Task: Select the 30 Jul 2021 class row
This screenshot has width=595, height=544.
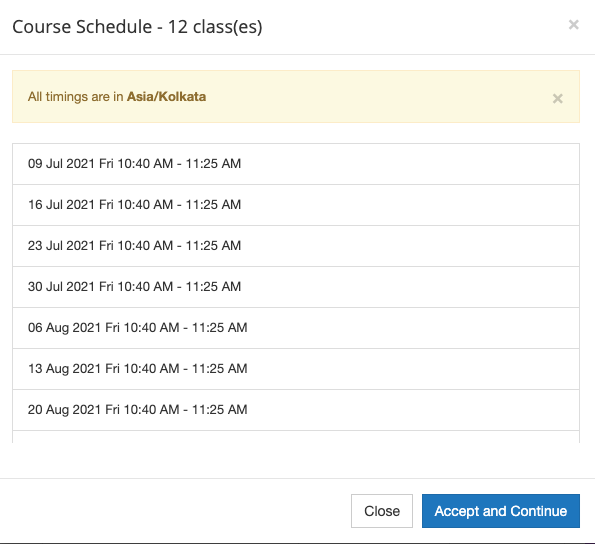Action: pos(296,287)
